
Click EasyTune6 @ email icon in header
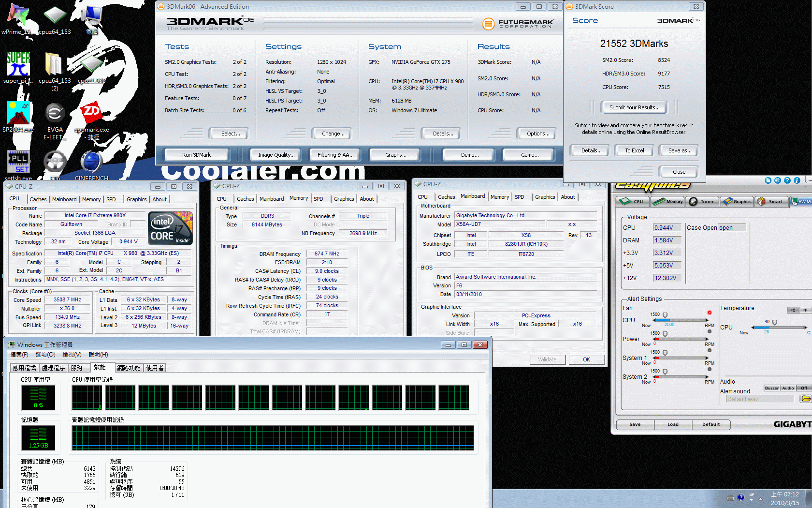tap(778, 180)
